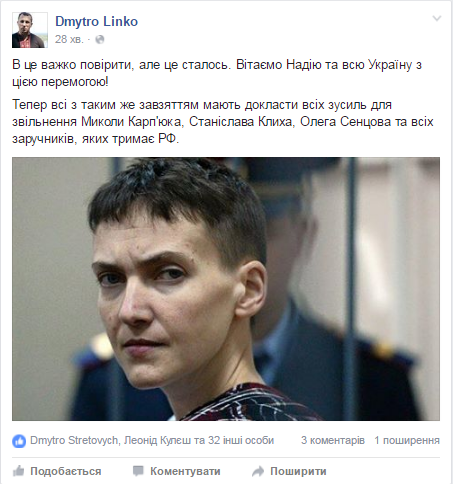This screenshot has height=484, width=453.
Task: Click the paragraph mentioning Олега Сенцова
Action: (x=223, y=121)
